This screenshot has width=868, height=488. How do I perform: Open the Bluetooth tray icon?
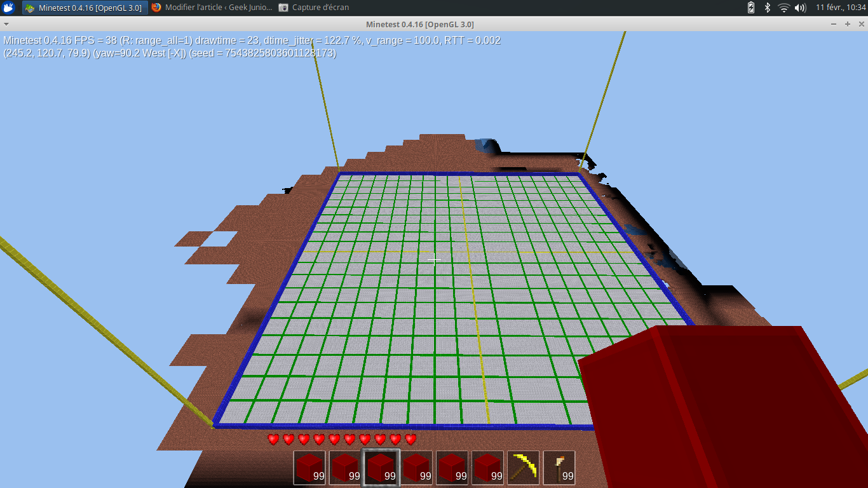click(768, 8)
